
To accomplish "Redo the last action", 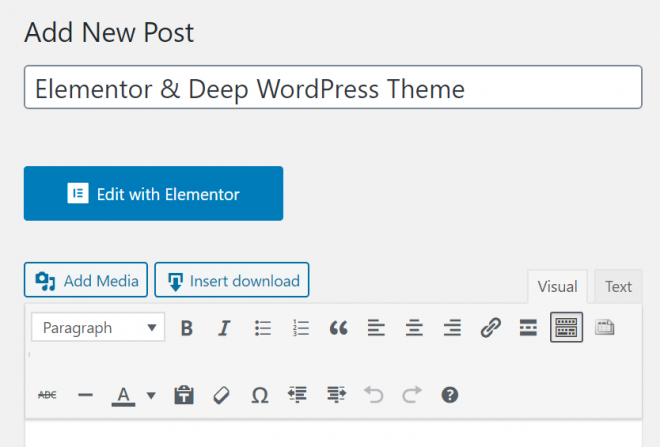I will pyautogui.click(x=412, y=395).
